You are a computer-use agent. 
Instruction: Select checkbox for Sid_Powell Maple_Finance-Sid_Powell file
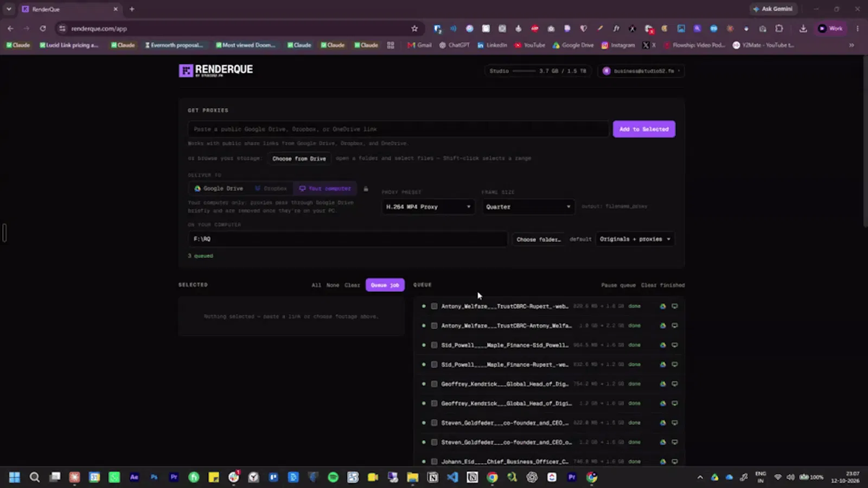434,345
